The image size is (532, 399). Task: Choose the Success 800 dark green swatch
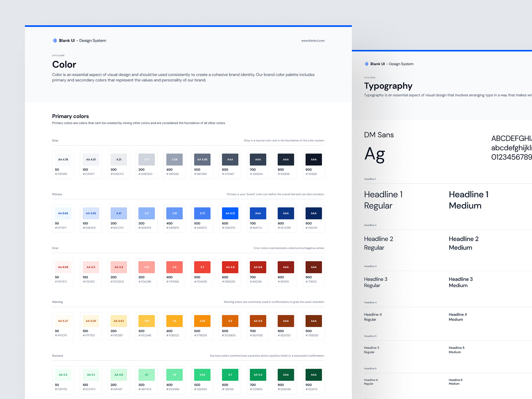[286, 375]
